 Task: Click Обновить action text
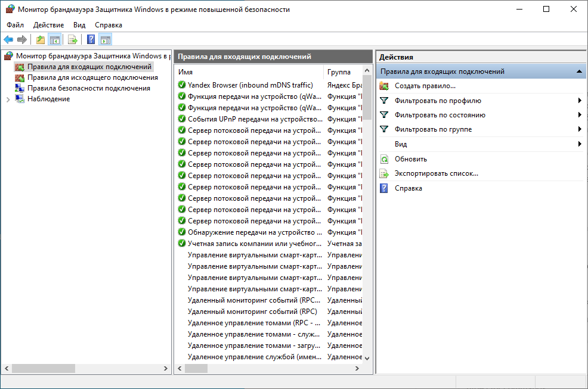411,159
